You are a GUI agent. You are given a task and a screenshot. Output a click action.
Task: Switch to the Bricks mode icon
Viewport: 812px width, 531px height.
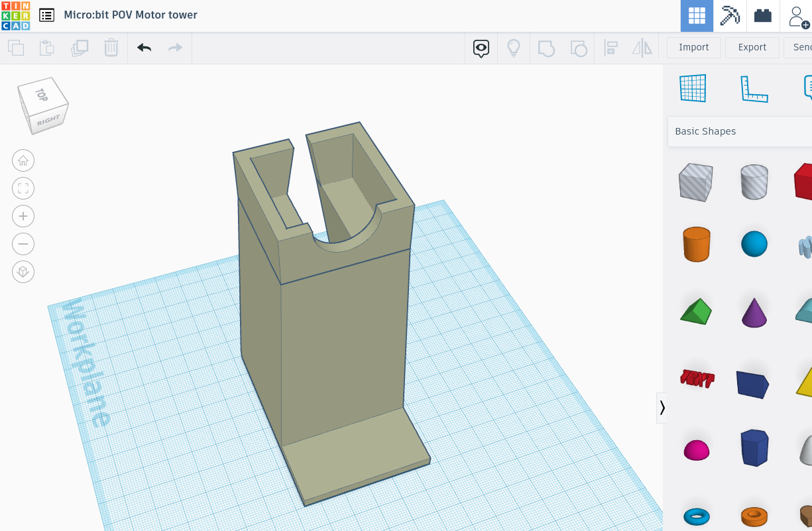click(x=763, y=16)
